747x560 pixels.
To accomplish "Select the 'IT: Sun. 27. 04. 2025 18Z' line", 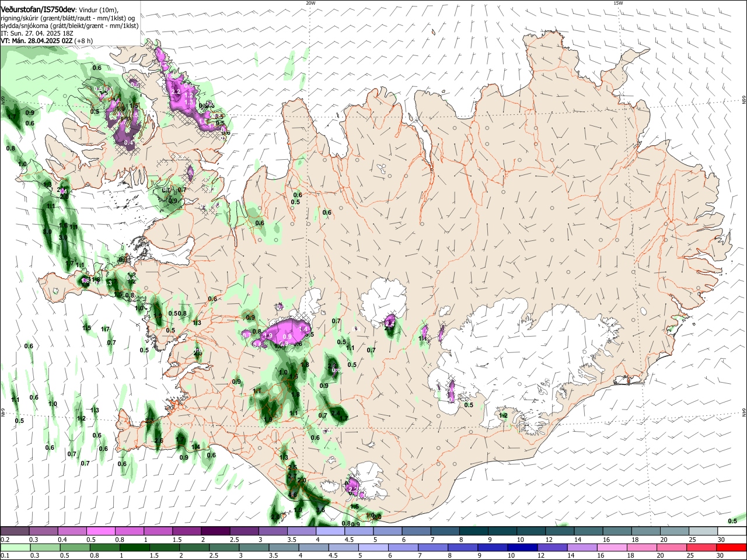I will point(37,33).
